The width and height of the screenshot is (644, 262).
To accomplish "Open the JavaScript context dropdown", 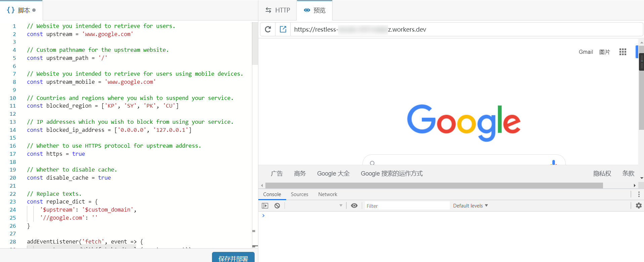I will point(315,206).
